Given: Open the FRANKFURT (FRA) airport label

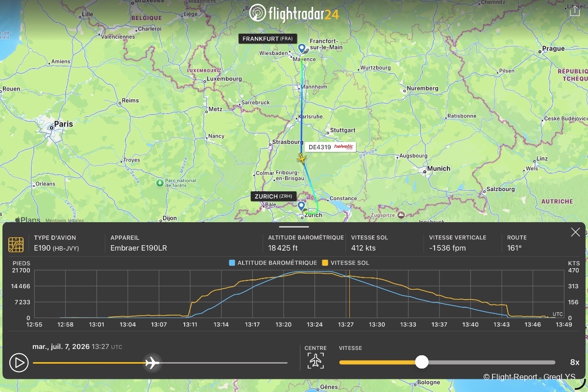Looking at the screenshot, I should 268,39.
